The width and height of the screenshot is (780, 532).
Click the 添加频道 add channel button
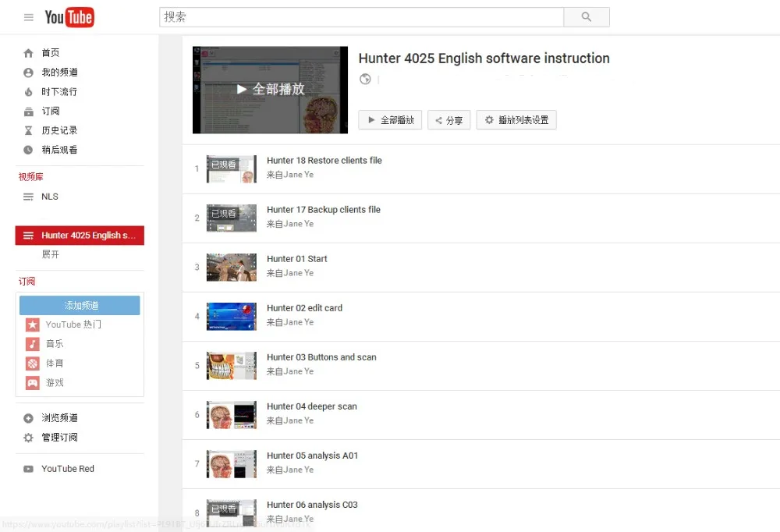coord(80,305)
